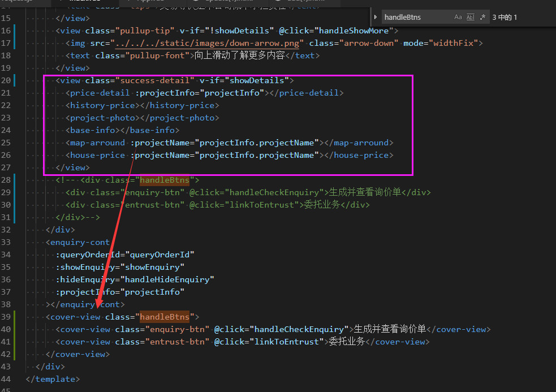Click the find input containing handleBtns
This screenshot has width=556, height=392.
[416, 18]
